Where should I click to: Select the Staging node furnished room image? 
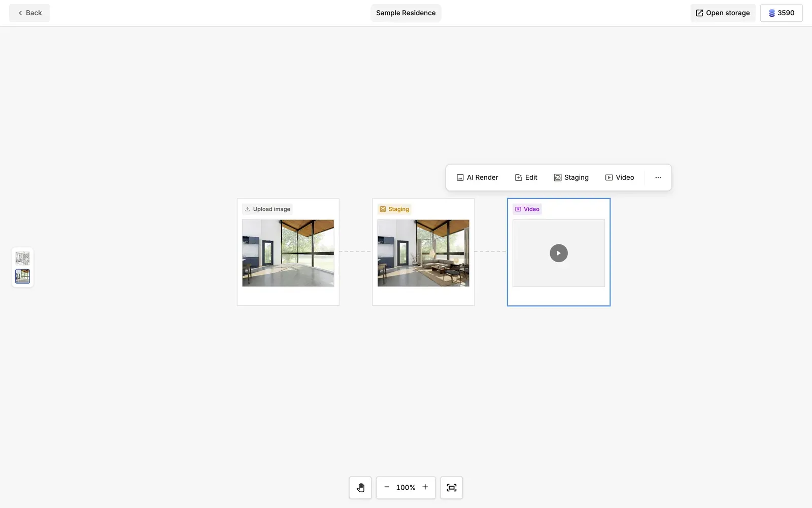click(423, 253)
